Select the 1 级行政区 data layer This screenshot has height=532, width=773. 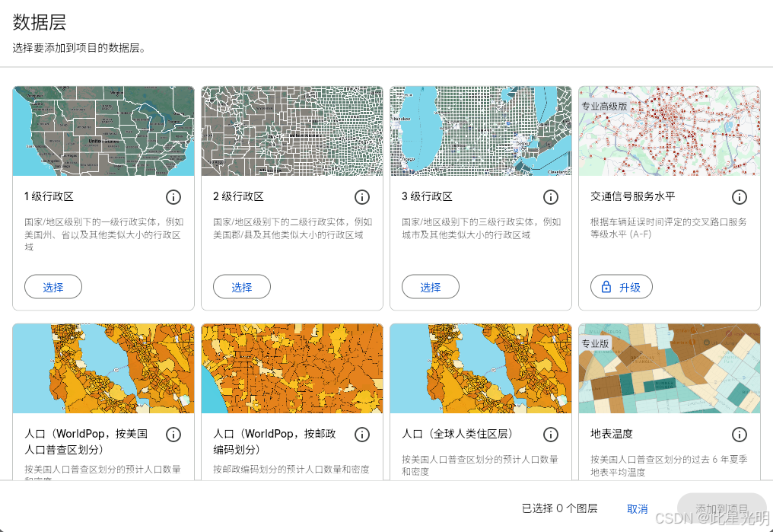(x=53, y=287)
